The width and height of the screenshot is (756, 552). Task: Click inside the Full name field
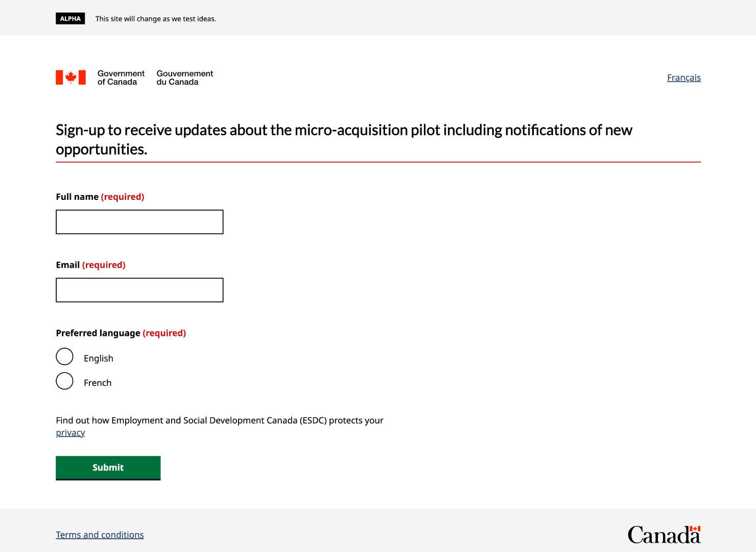point(139,221)
